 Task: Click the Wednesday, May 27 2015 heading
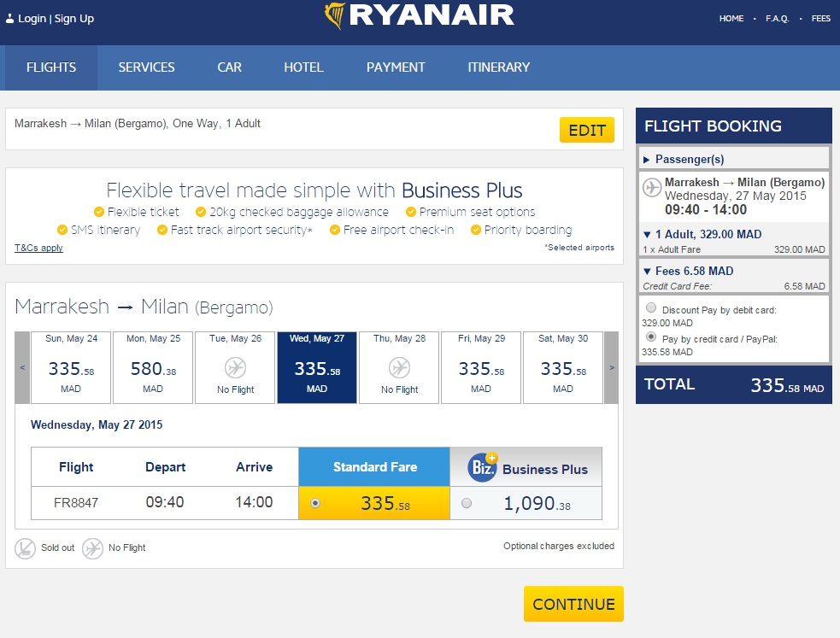coord(97,425)
